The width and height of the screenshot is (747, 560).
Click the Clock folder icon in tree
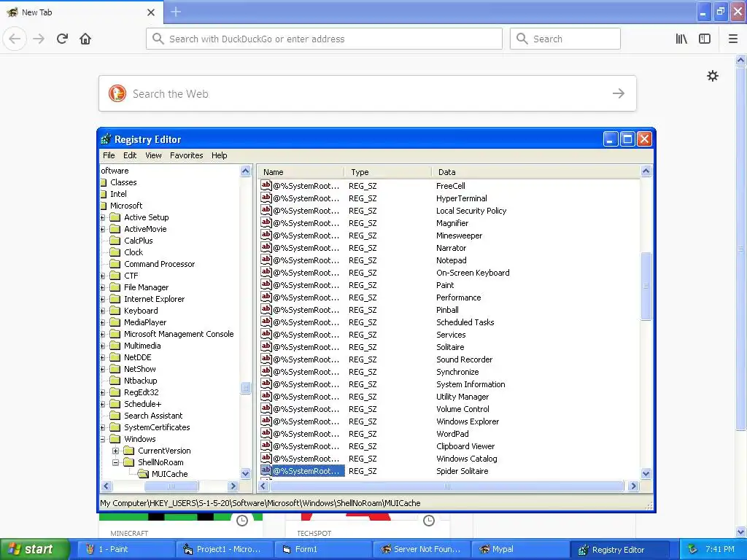click(115, 252)
